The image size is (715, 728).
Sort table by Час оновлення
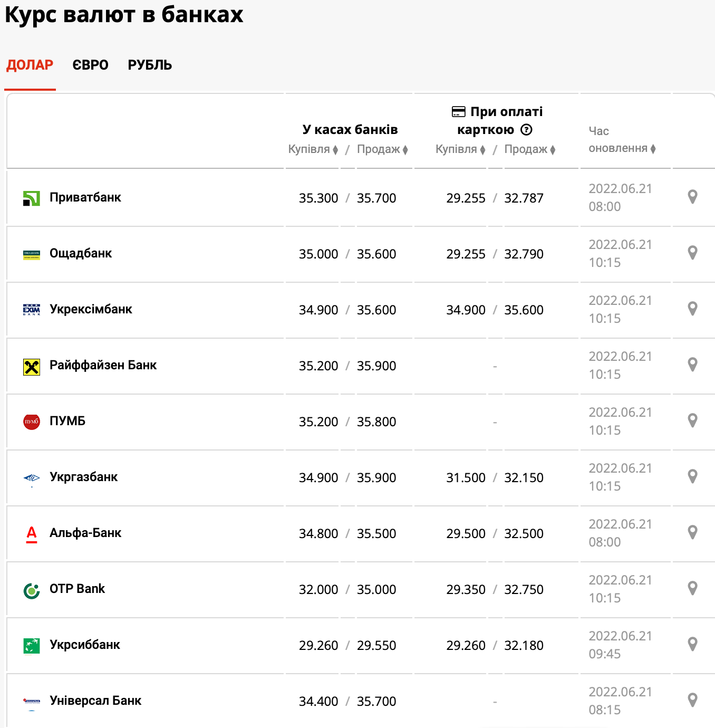622,148
